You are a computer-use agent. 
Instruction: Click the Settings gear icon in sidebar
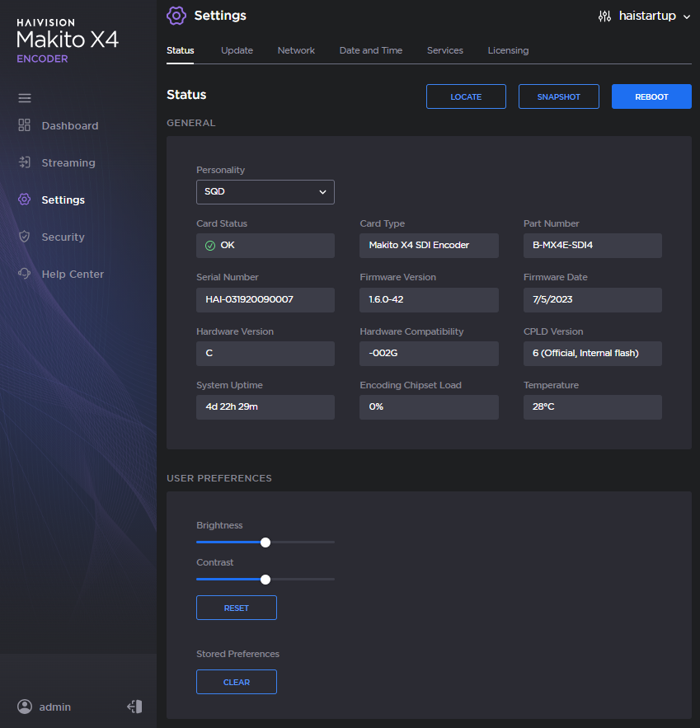tap(25, 200)
